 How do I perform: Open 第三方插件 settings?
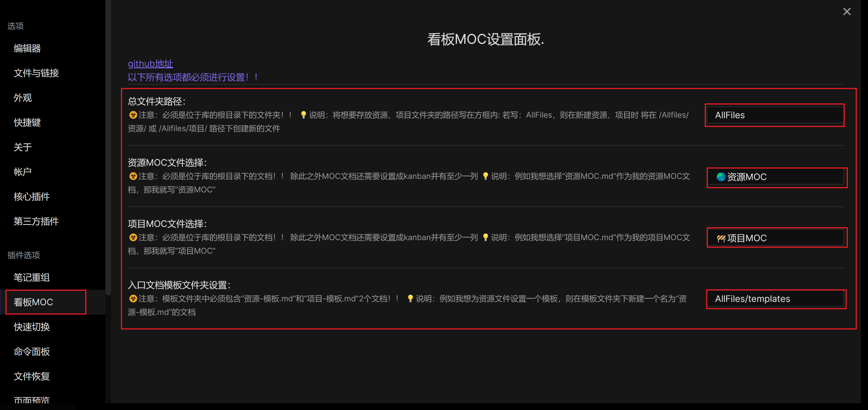[x=36, y=221]
